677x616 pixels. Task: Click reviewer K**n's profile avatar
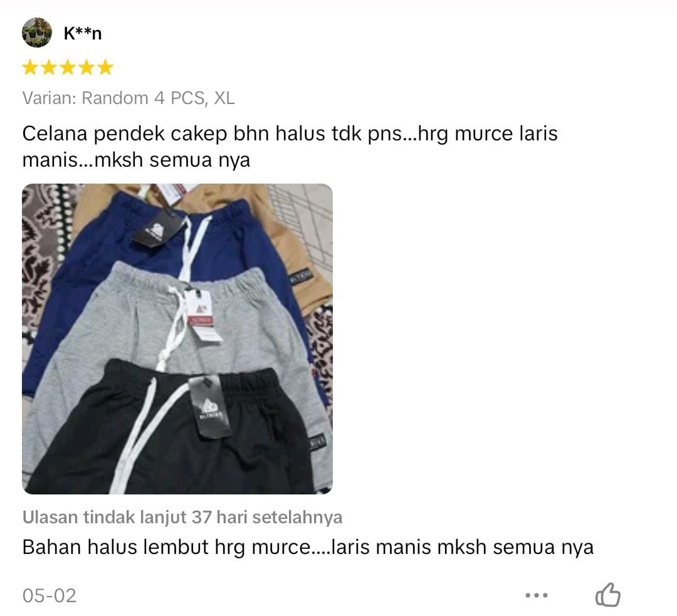click(37, 33)
